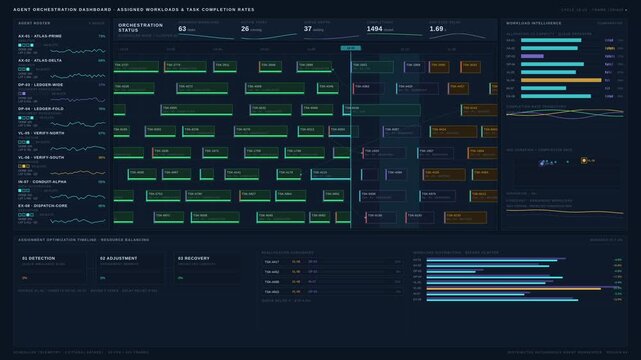Click the current-time marker on the timeline
Screen dimensions: 641x360
351,48
